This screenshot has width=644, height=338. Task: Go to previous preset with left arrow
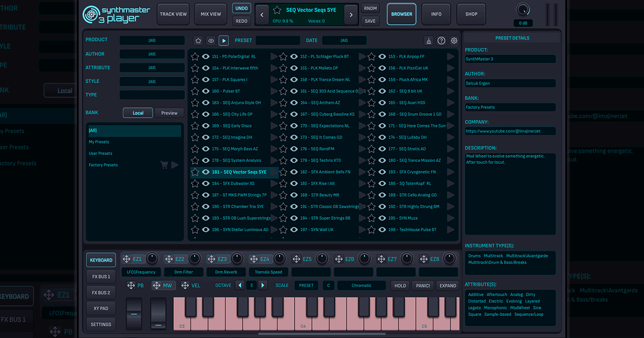coord(262,15)
